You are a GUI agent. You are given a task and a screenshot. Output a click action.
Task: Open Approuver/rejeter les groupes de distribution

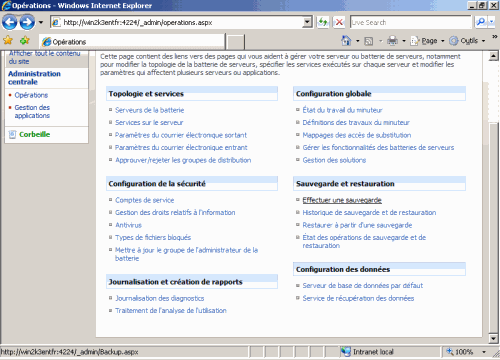tap(183, 160)
